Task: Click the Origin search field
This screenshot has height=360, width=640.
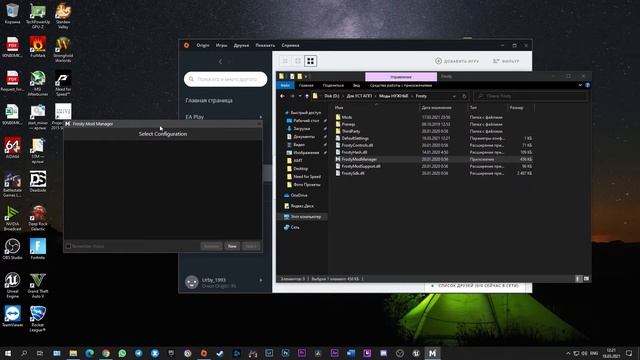Action: tap(225, 79)
